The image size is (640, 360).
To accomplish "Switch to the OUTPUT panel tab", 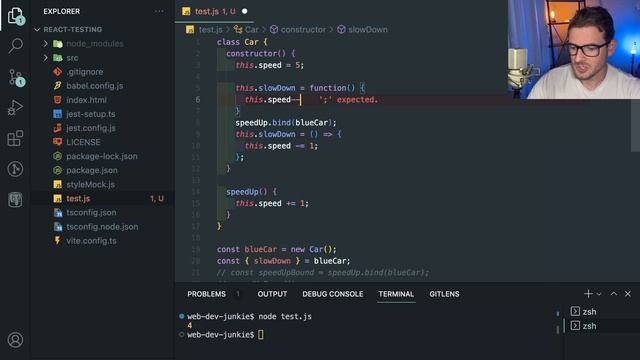I will click(x=272, y=294).
